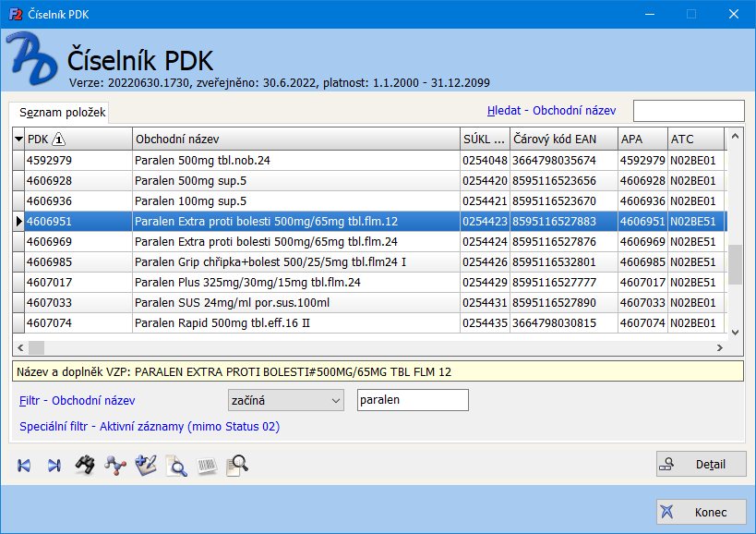Sort by Obchodní název column header
Image resolution: width=756 pixels, height=534 pixels.
coord(296,139)
